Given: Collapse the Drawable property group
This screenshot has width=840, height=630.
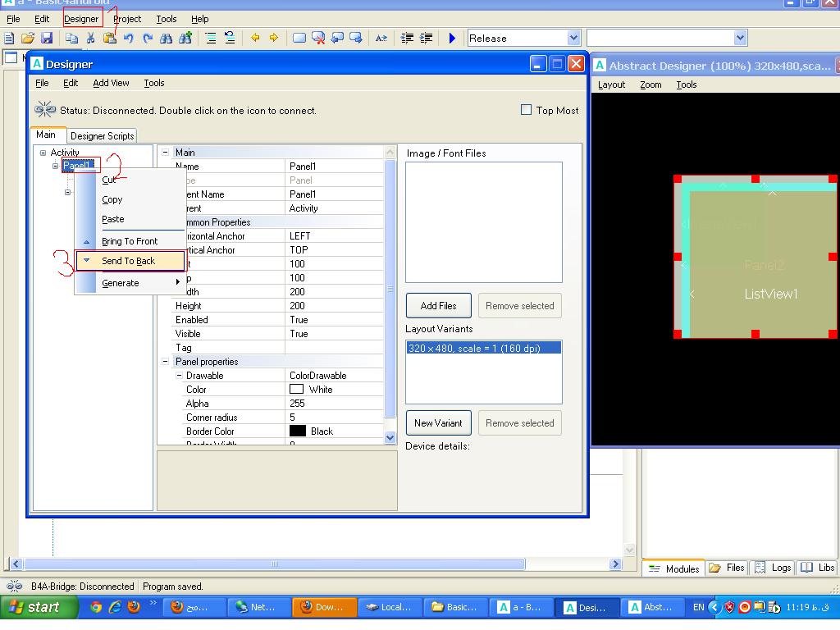Looking at the screenshot, I should pyautogui.click(x=180, y=376).
